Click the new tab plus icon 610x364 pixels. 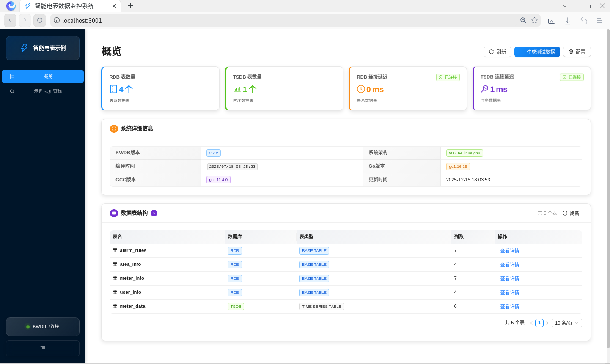coord(130,6)
